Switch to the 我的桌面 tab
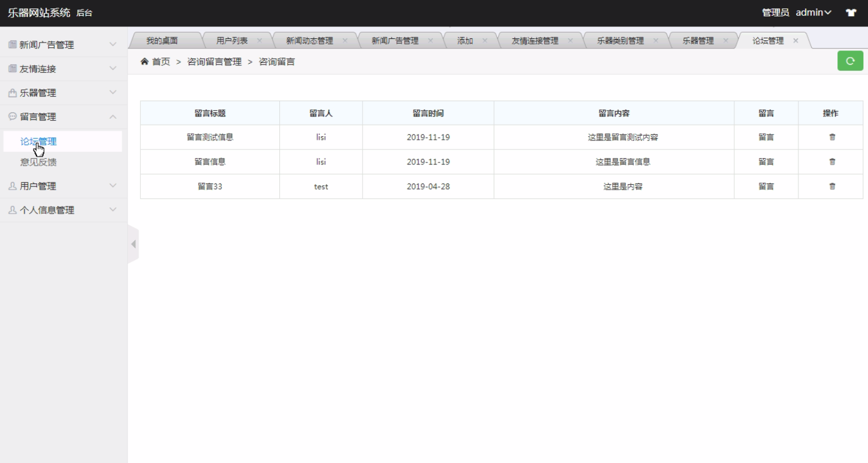The image size is (868, 463). click(x=162, y=41)
